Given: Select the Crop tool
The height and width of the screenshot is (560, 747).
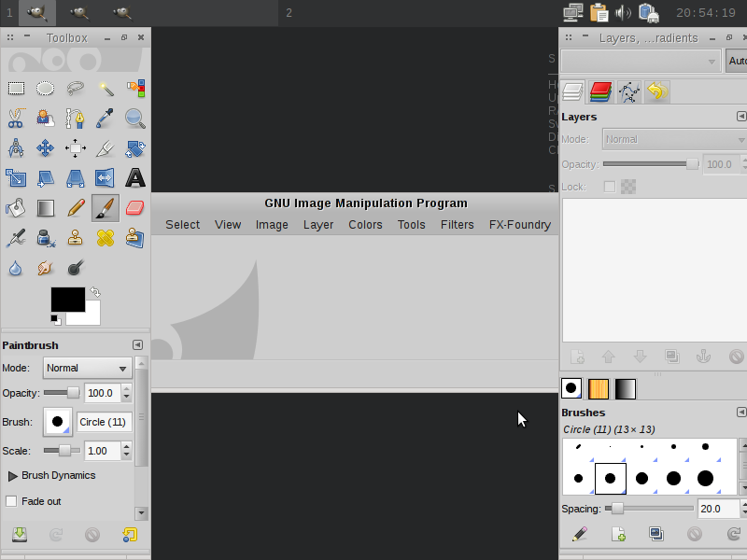Looking at the screenshot, I should pyautogui.click(x=106, y=148).
